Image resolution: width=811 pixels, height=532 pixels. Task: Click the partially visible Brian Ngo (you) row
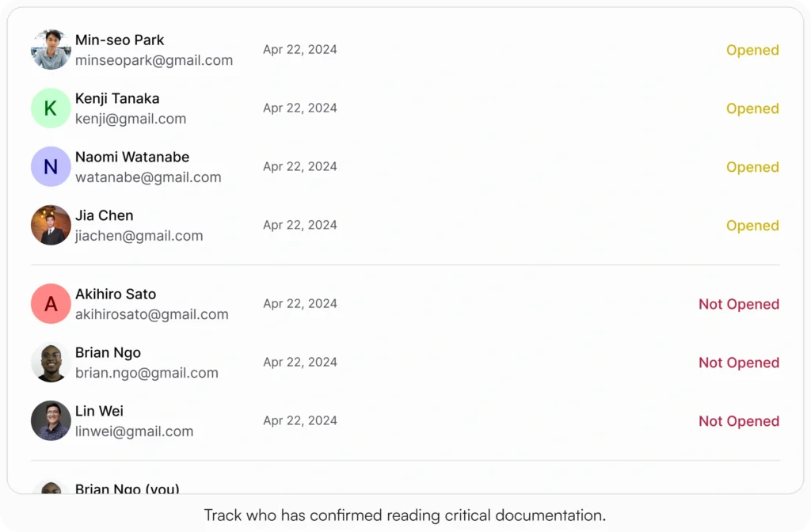[405, 487]
